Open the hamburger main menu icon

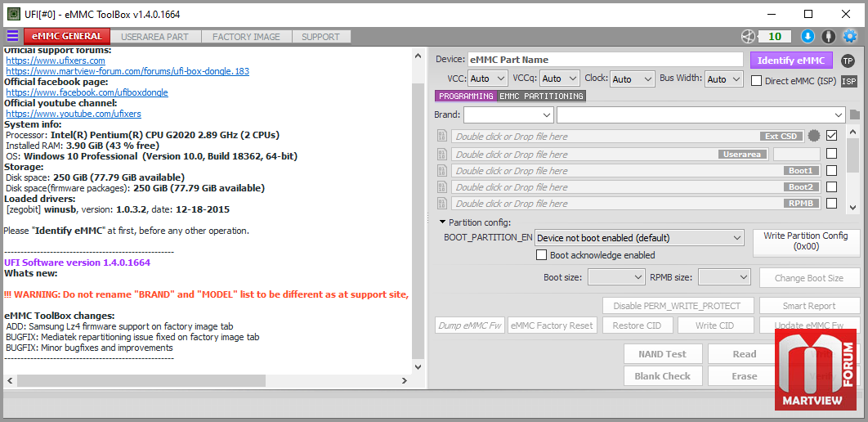point(12,37)
